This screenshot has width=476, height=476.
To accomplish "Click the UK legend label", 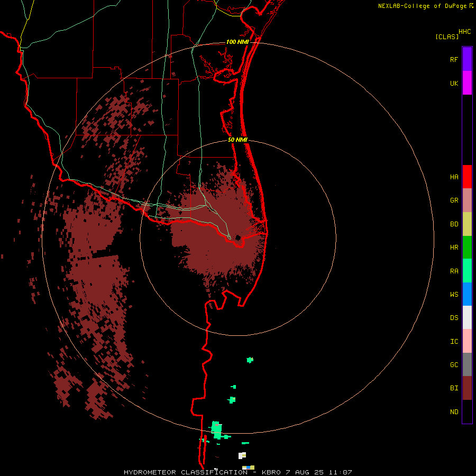I will tap(454, 84).
